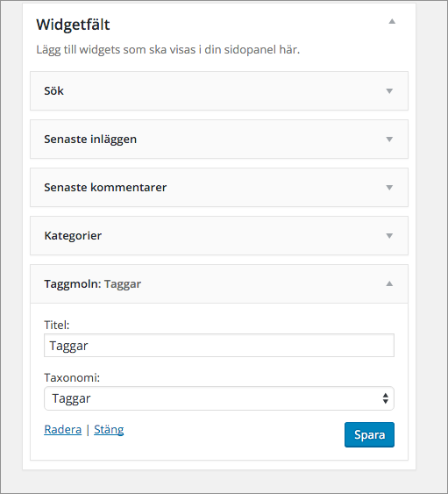Open the Taxonomi dropdown
448x494 pixels.
219,398
